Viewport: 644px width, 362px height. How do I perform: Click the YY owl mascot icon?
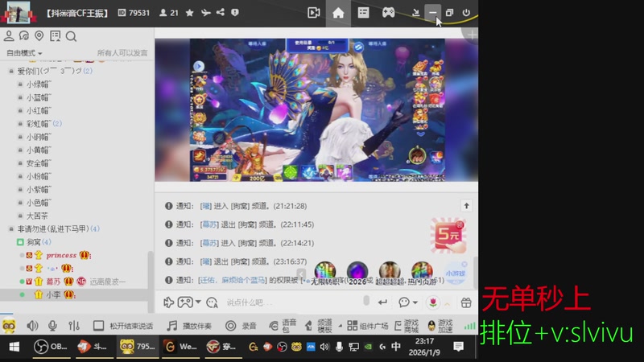[9, 326]
